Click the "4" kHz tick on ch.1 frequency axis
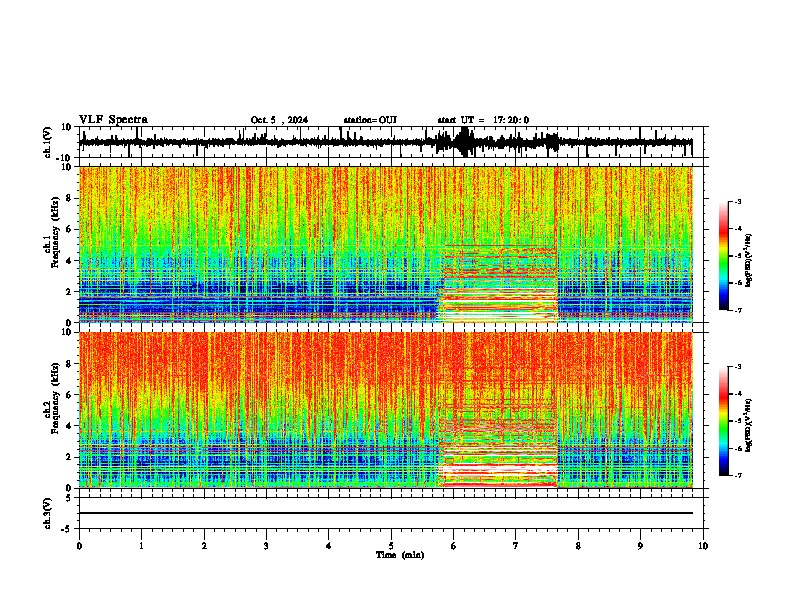The width and height of the screenshot is (792, 612). [69, 261]
